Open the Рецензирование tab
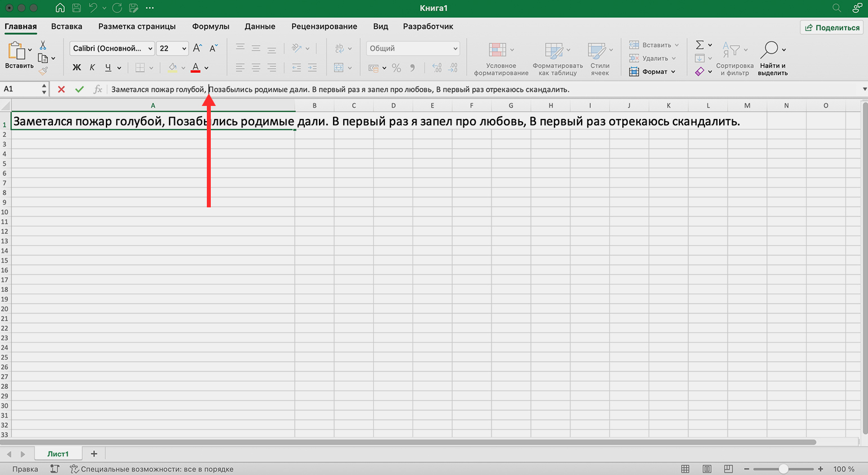 click(x=324, y=26)
